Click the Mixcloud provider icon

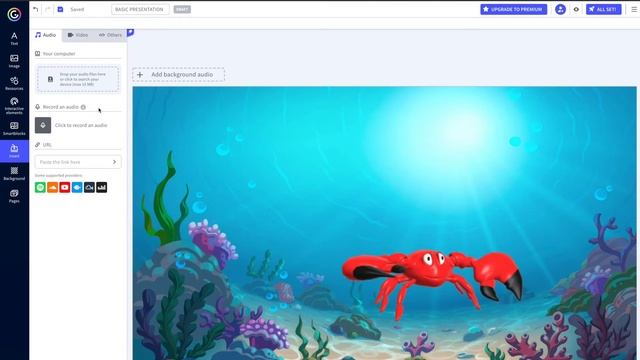[89, 187]
